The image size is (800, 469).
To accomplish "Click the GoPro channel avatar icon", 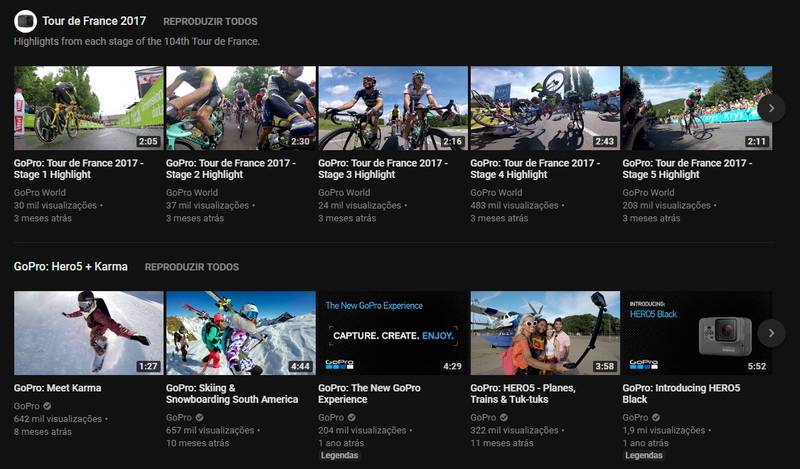I will (x=25, y=21).
